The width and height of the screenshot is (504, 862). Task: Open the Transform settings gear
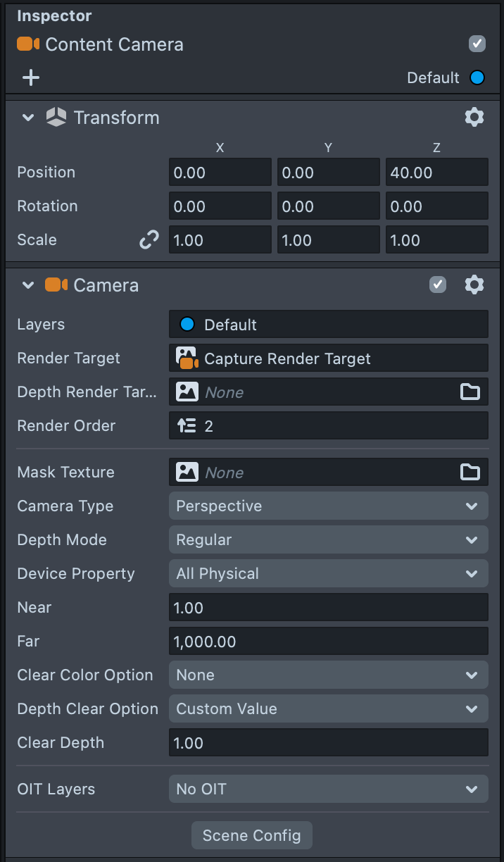pyautogui.click(x=474, y=117)
